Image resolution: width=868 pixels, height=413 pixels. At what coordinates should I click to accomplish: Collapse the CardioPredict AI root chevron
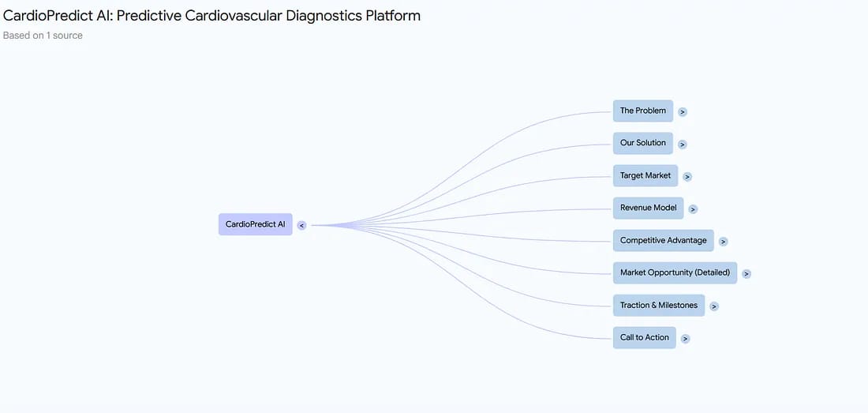coord(301,226)
